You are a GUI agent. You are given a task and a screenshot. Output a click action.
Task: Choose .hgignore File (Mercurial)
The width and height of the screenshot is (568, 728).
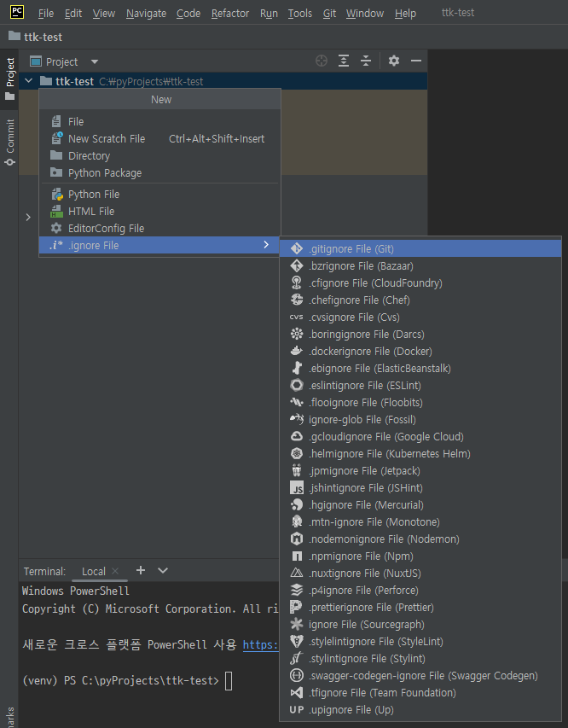420,505
